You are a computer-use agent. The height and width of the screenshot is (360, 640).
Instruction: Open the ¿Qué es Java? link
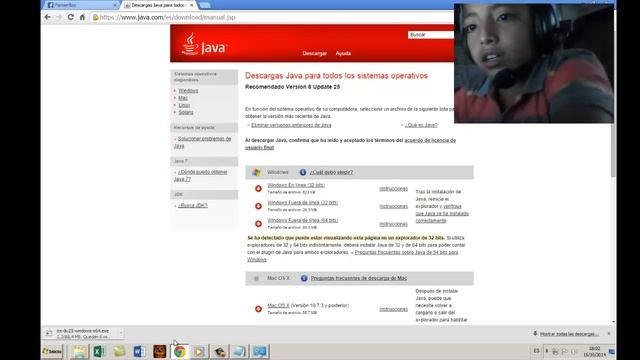421,125
